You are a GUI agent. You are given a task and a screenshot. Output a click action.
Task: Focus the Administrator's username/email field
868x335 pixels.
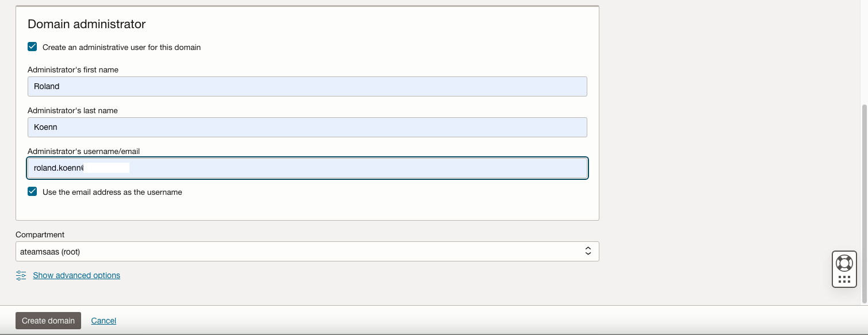308,168
